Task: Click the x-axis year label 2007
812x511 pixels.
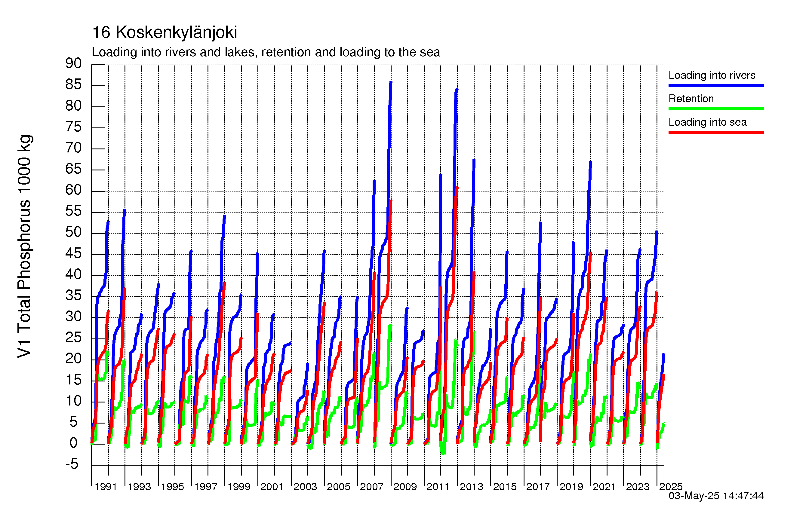Action: pyautogui.click(x=372, y=486)
